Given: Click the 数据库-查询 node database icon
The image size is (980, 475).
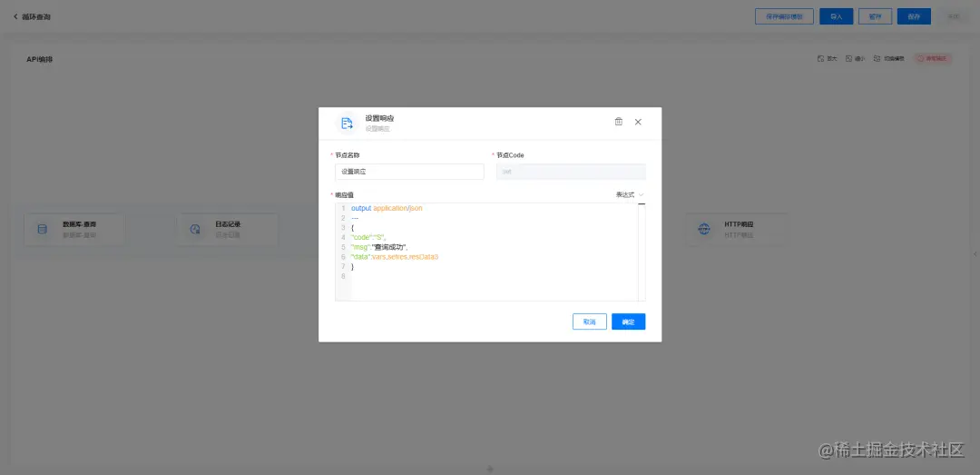Looking at the screenshot, I should (x=43, y=229).
